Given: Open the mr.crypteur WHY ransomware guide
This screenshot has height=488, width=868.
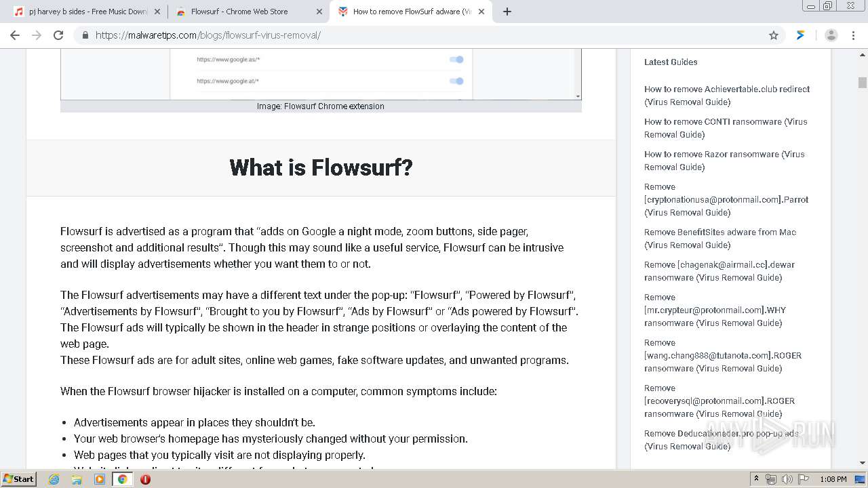Looking at the screenshot, I should click(715, 310).
